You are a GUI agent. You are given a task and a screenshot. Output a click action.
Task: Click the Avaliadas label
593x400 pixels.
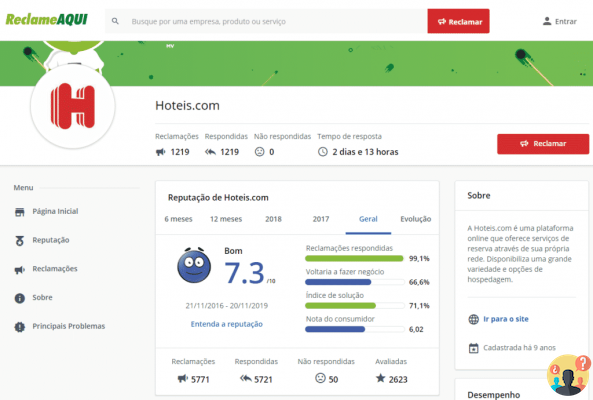point(391,361)
